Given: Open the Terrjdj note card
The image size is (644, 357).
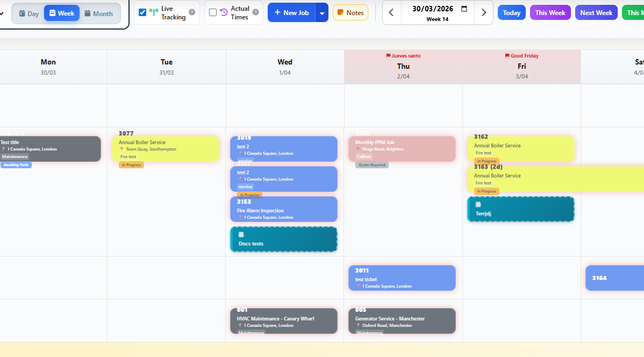Looking at the screenshot, I should 521,209.
